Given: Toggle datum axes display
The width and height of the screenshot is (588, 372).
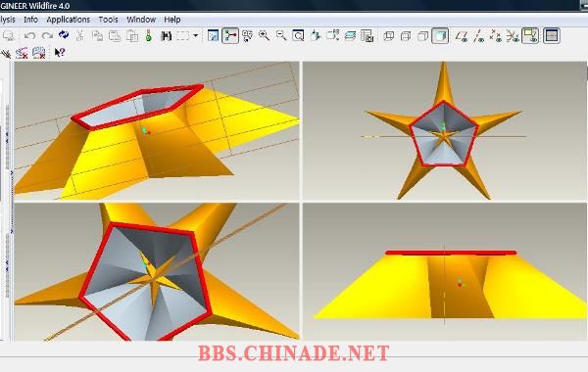Looking at the screenshot, I should tap(478, 36).
